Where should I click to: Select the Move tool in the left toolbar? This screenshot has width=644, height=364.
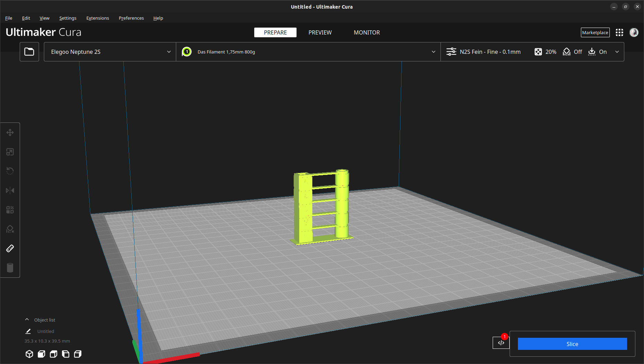click(x=10, y=132)
